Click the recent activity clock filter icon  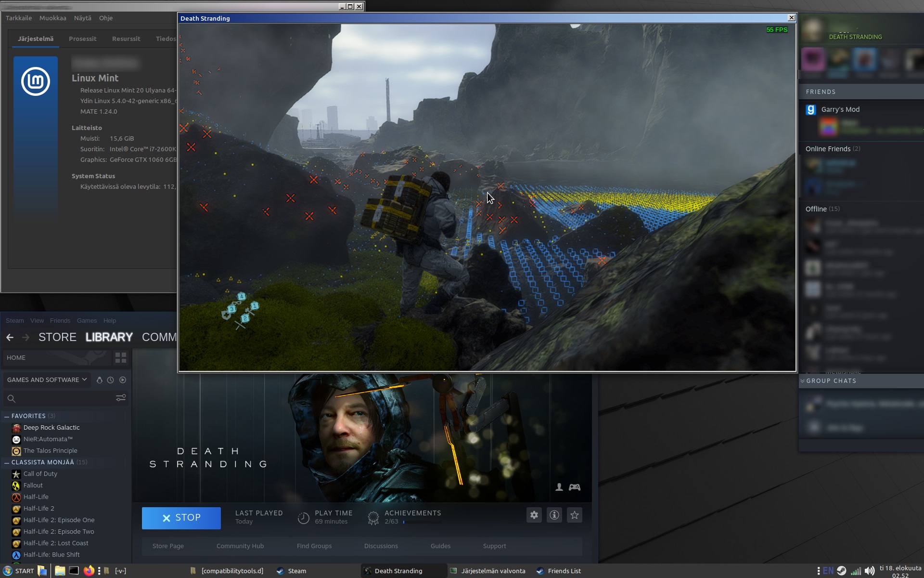click(110, 380)
